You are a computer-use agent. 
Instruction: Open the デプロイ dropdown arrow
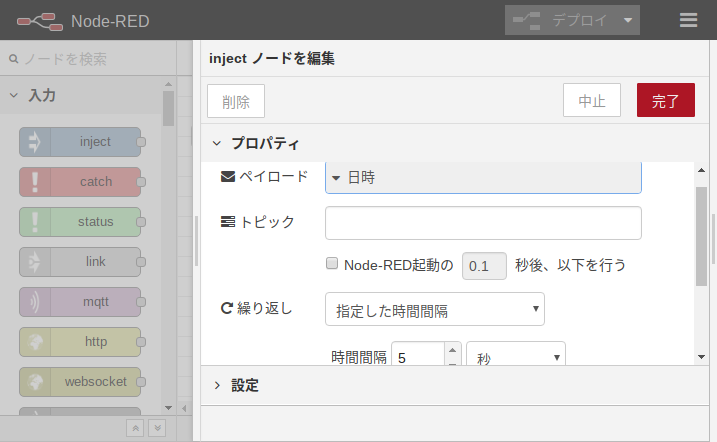pyautogui.click(x=628, y=20)
